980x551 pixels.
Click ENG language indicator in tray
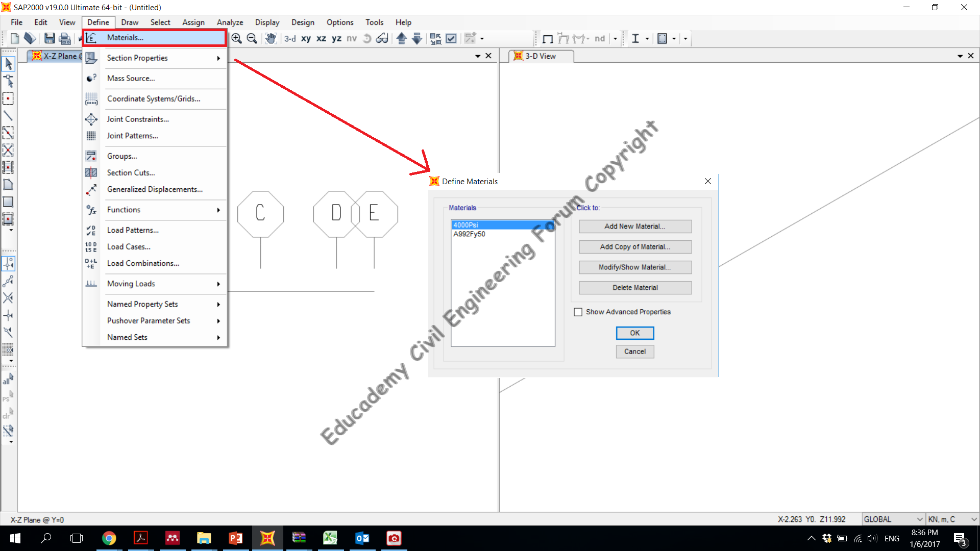point(892,538)
